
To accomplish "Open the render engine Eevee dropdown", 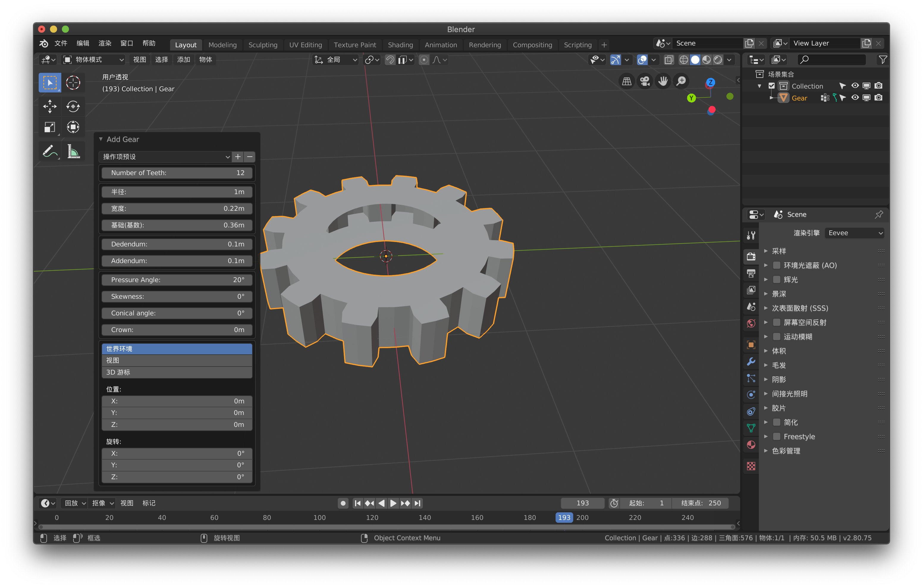I will 854,233.
